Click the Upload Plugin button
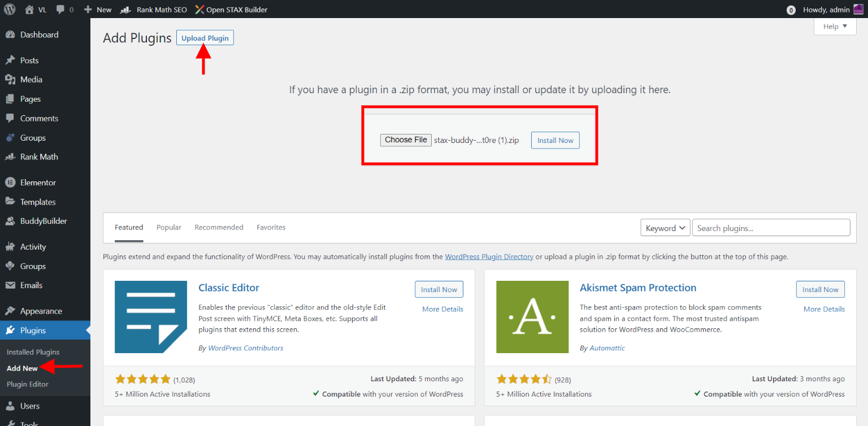Image resolution: width=868 pixels, height=426 pixels. point(205,38)
